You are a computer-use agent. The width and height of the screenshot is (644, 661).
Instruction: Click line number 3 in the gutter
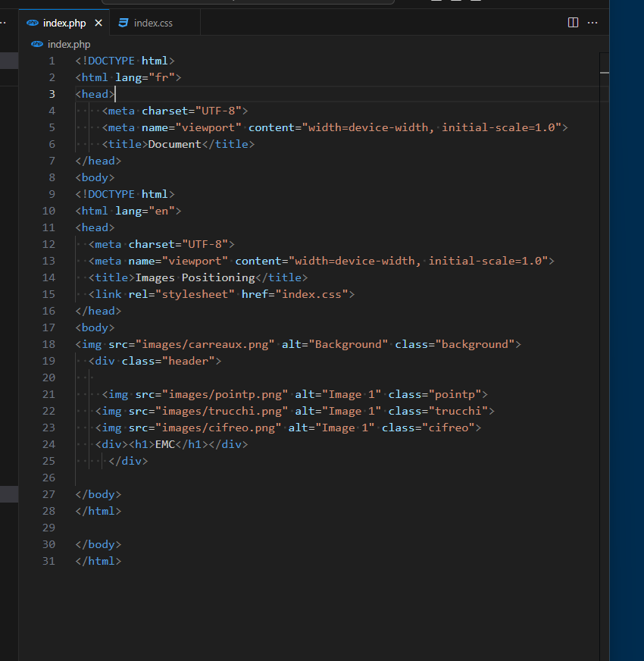click(x=52, y=94)
